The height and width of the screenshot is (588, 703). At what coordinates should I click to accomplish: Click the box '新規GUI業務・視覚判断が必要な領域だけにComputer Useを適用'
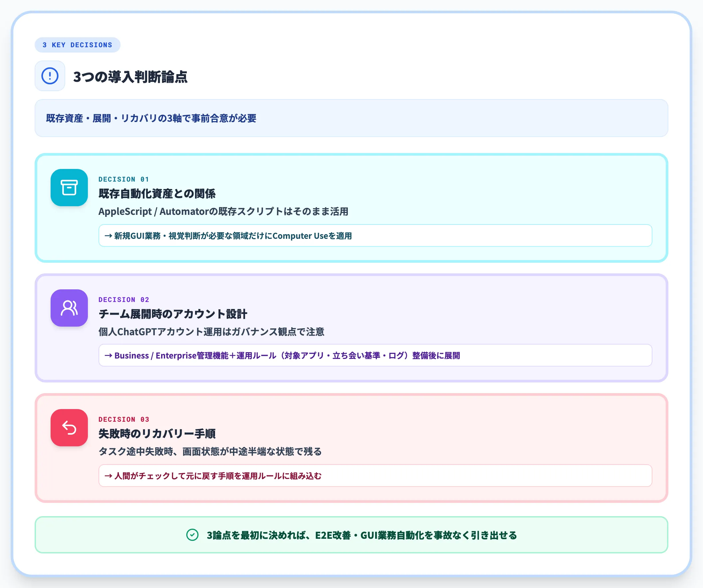pos(375,235)
